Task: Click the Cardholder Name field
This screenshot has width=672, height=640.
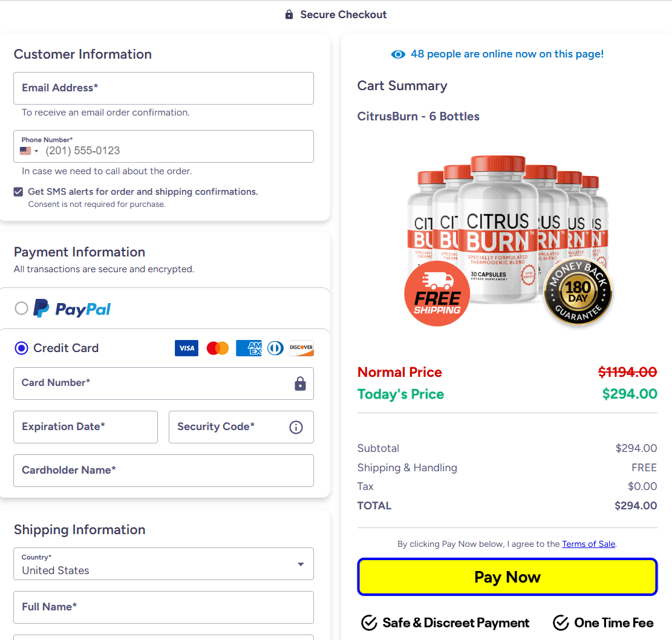Action: coord(163,471)
